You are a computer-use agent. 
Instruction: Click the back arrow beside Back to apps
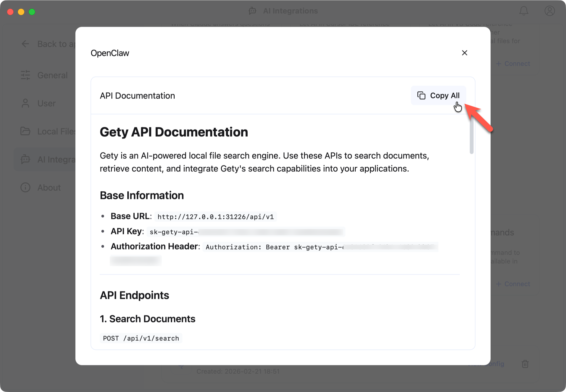click(25, 44)
